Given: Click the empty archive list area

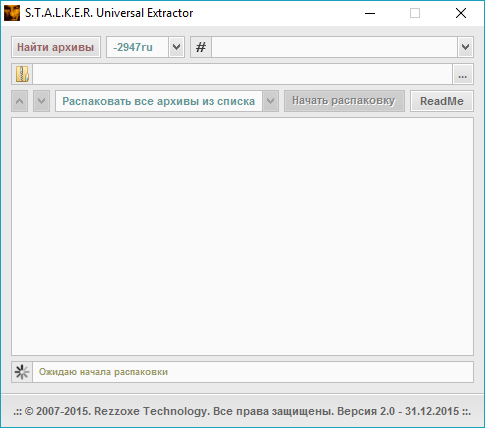Looking at the screenshot, I should [242, 236].
